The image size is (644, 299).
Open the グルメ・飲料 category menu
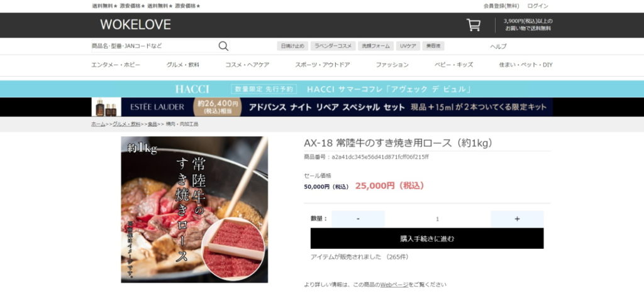[183, 65]
